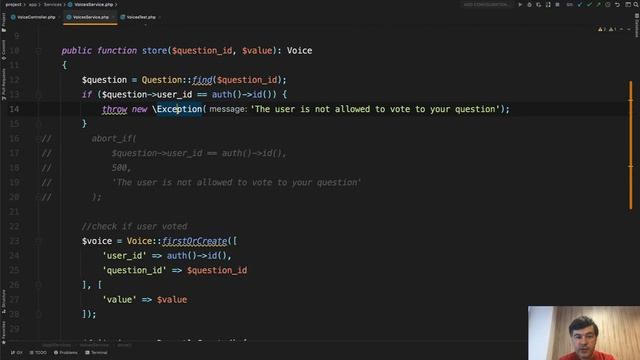Click the exception message string on line 14

375,109
